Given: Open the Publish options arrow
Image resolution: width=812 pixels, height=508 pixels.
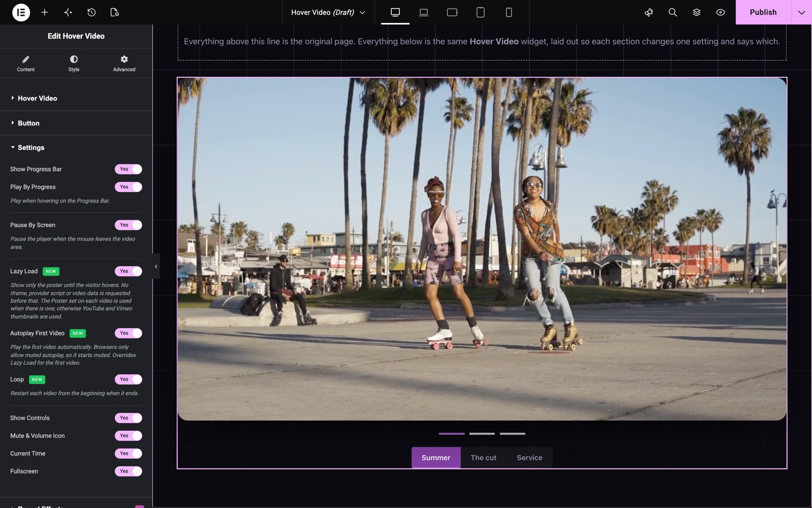Looking at the screenshot, I should 801,12.
